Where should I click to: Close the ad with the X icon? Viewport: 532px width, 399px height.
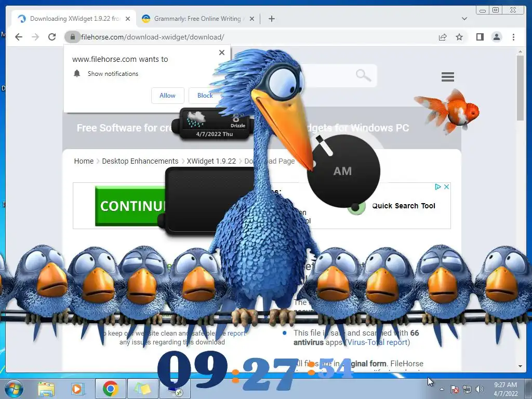(446, 187)
